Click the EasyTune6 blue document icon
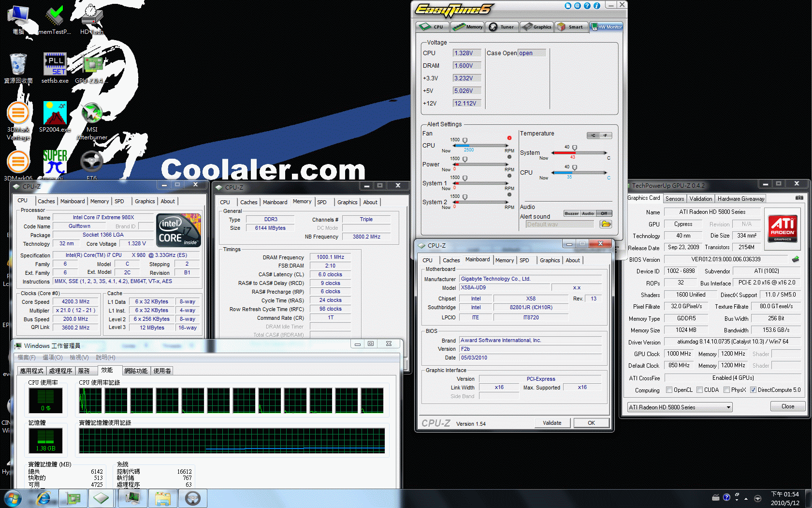This screenshot has height=508, width=812. pos(568,6)
